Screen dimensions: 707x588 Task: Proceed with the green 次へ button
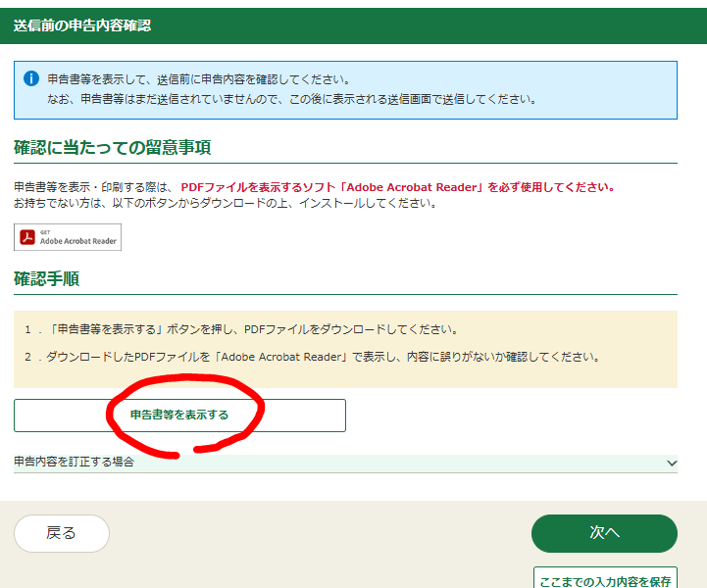604,533
